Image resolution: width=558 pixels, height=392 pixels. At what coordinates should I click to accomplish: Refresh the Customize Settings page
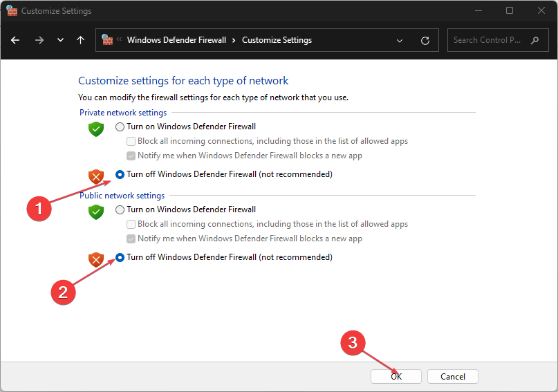(425, 41)
